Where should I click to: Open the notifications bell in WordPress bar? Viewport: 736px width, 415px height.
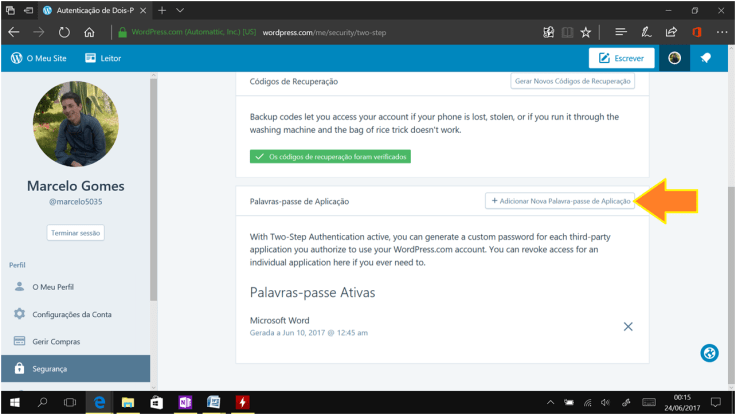point(706,58)
